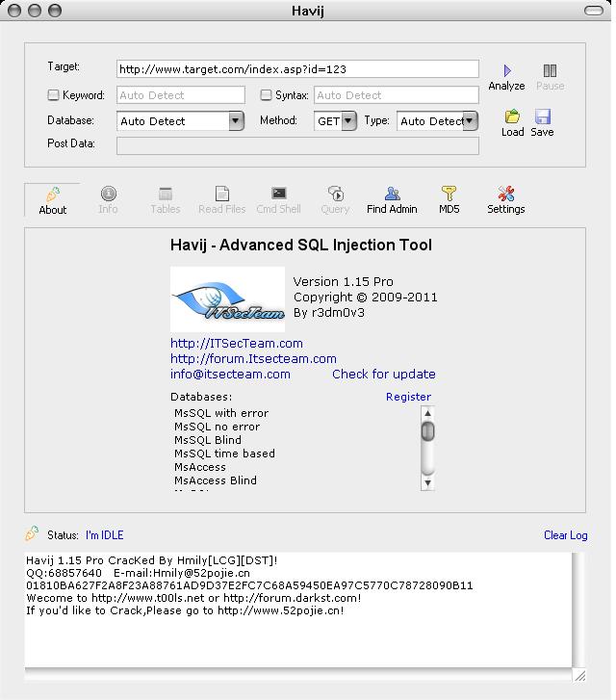Click the Clear Log link

pyautogui.click(x=566, y=534)
